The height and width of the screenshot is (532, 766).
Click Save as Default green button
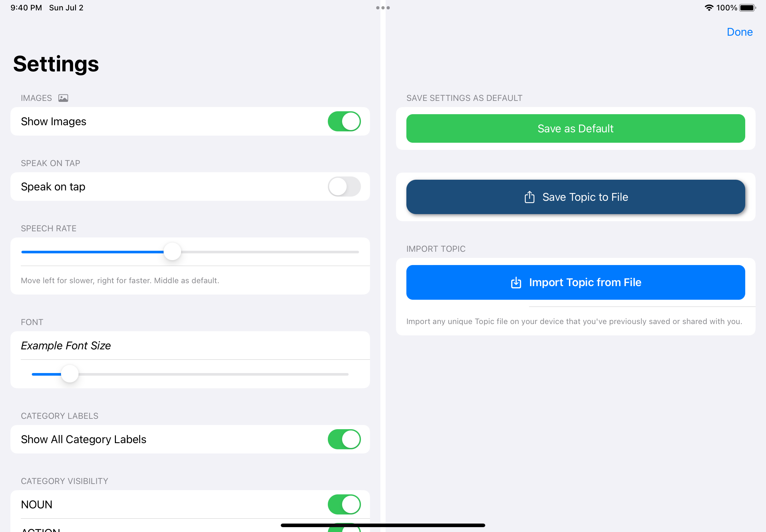[x=576, y=128]
